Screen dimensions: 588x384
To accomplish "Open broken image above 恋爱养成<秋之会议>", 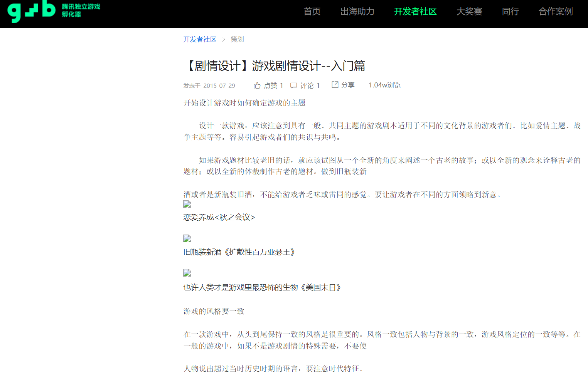I will 187,204.
